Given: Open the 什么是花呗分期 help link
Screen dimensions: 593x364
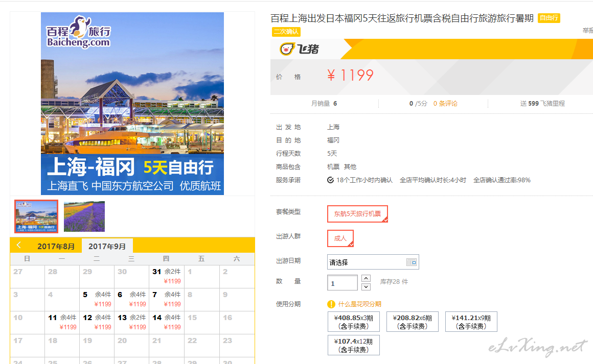Looking at the screenshot, I should 360,304.
